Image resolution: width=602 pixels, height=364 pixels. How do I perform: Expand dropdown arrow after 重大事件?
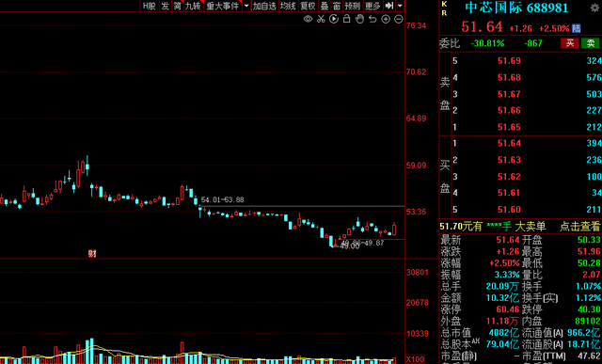point(246,6)
